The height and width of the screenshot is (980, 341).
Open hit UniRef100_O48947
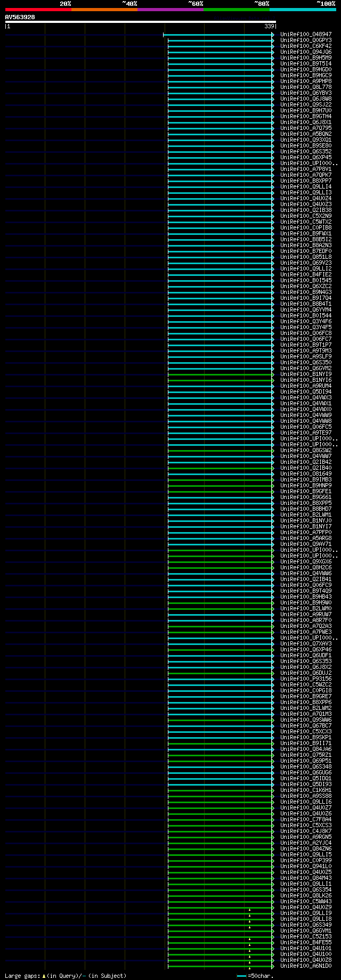(x=306, y=34)
